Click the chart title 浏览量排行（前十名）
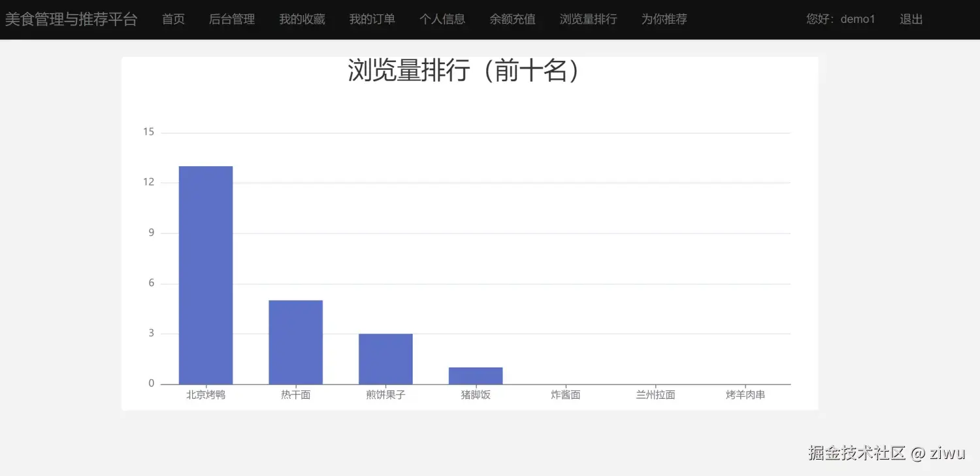This screenshot has height=476, width=980. coord(464,70)
